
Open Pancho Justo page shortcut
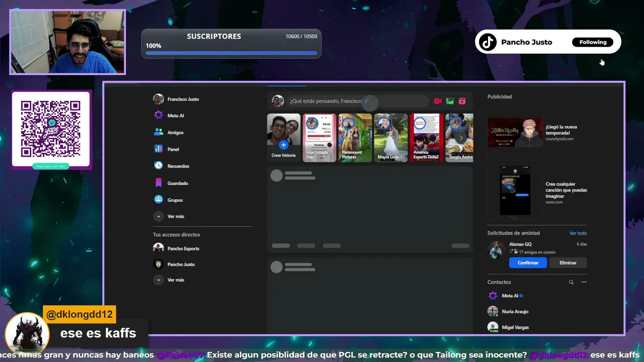click(174, 264)
